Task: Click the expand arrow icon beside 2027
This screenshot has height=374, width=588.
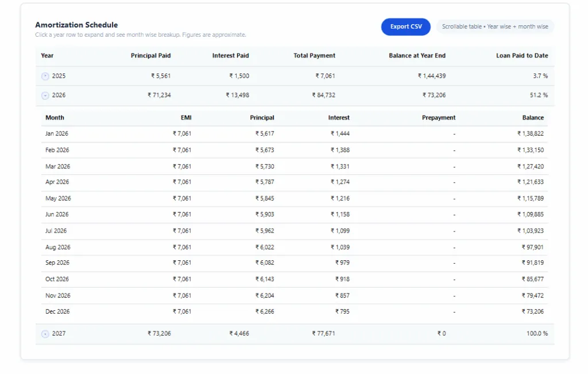Action: coord(45,333)
